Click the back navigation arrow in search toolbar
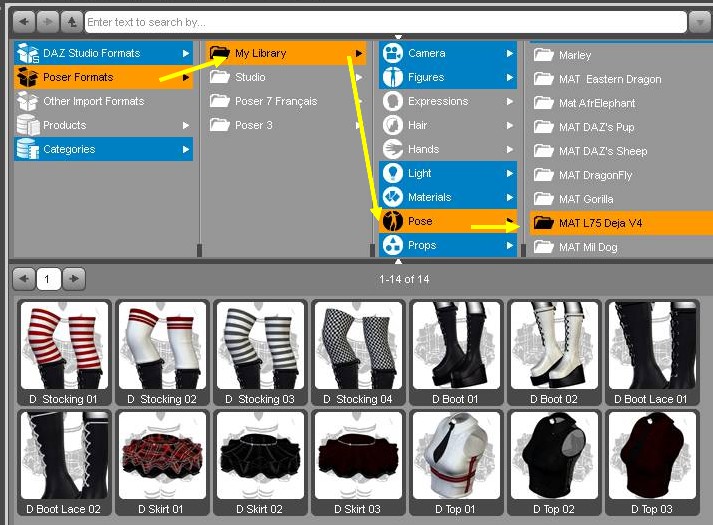This screenshot has height=525, width=713. [x=24, y=22]
